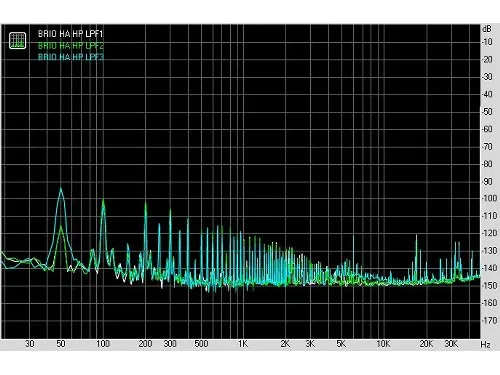Select the cyan BRIO HA HP LPF3 legend entry
Viewport: 500px width, 375px height.
(71, 57)
